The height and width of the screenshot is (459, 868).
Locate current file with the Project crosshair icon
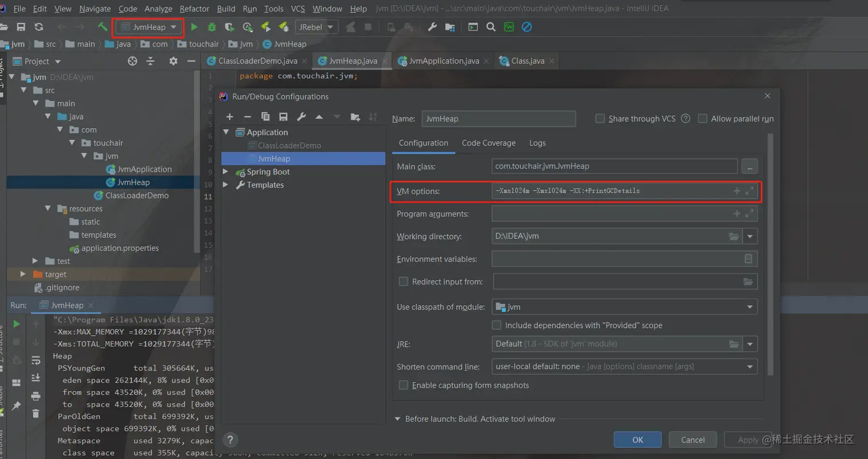click(133, 61)
